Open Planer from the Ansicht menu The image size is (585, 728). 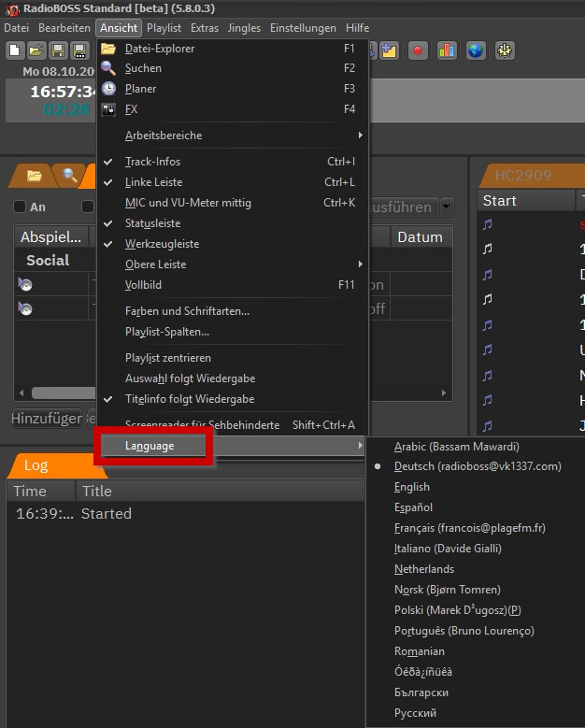[x=233, y=89]
